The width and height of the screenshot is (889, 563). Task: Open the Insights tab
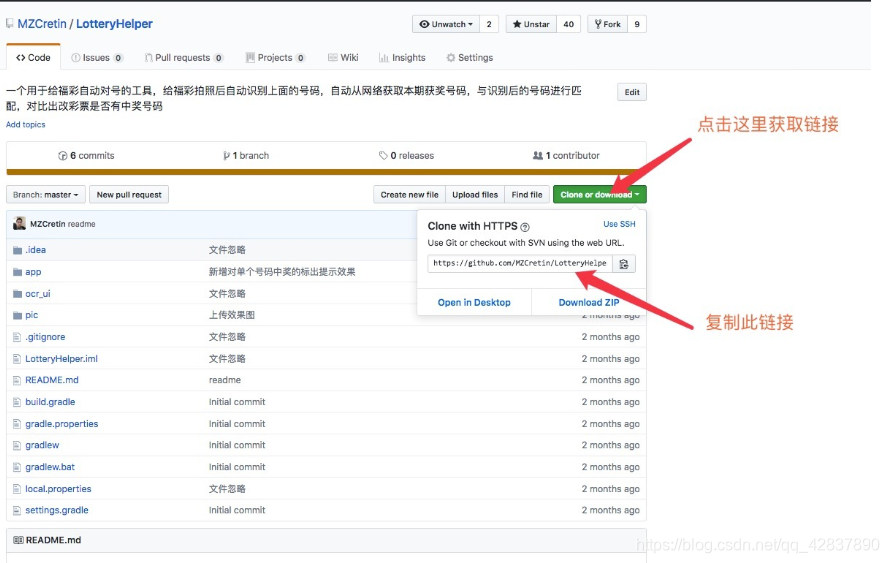(402, 58)
